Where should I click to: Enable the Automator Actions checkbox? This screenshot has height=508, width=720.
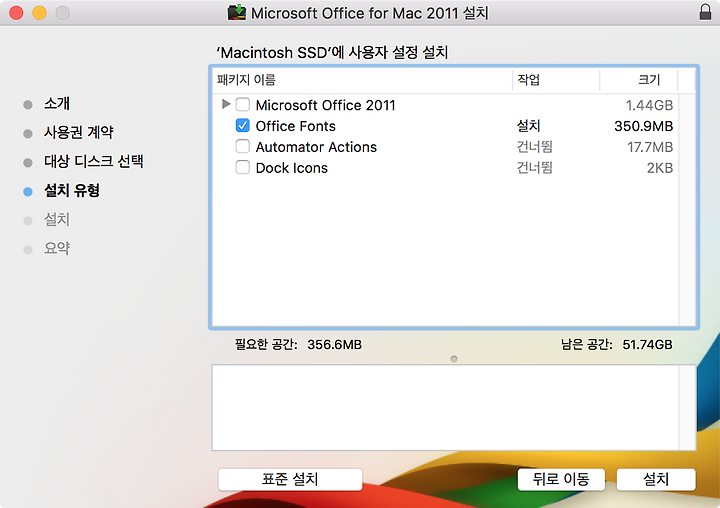(242, 147)
